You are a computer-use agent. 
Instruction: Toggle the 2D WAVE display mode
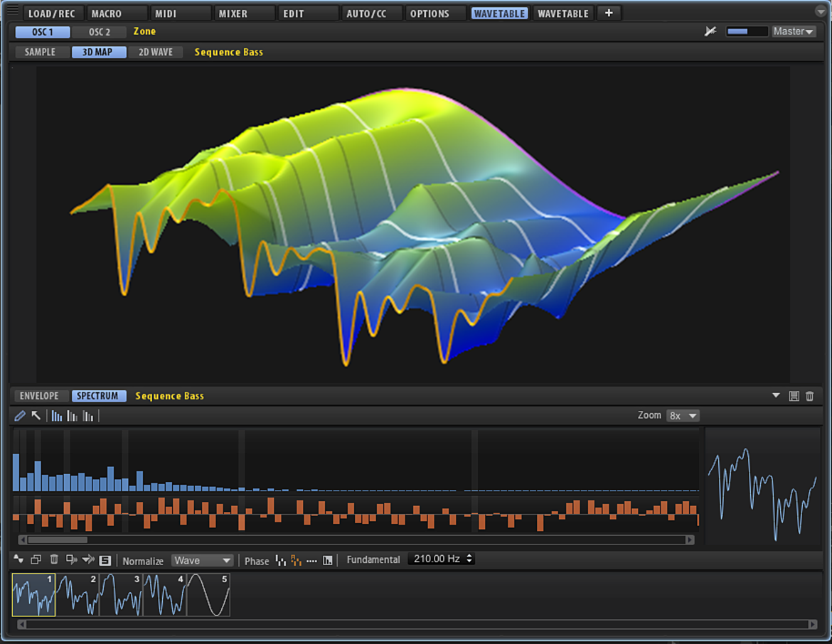tap(156, 52)
